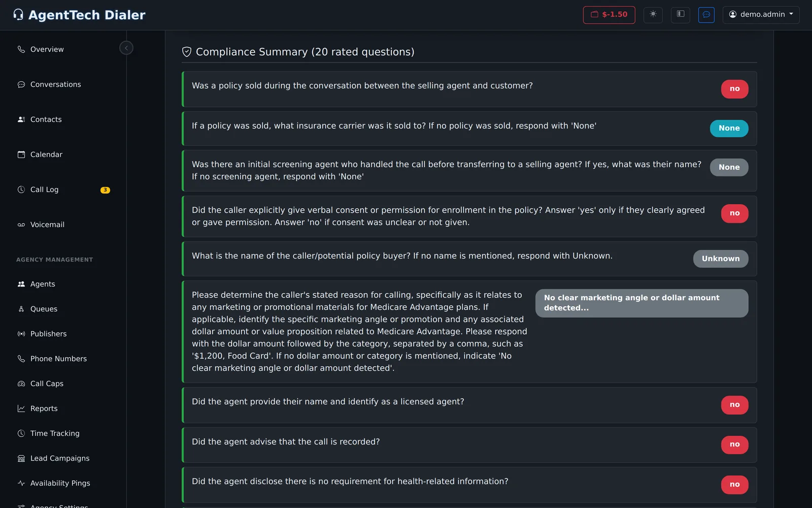The height and width of the screenshot is (508, 812).
Task: Click the Compliance Summary shield icon
Action: pyautogui.click(x=187, y=52)
